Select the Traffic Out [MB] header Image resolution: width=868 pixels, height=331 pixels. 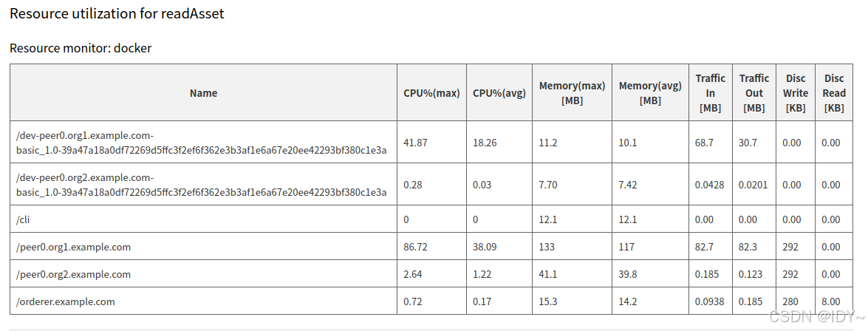(754, 93)
